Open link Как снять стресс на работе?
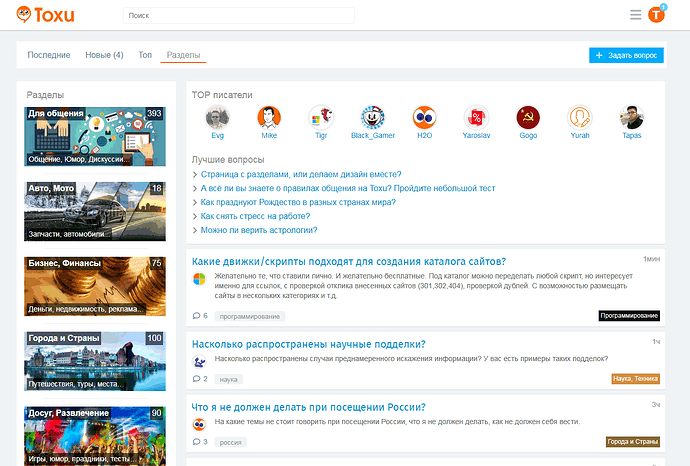Image resolution: width=690 pixels, height=466 pixels. point(255,216)
